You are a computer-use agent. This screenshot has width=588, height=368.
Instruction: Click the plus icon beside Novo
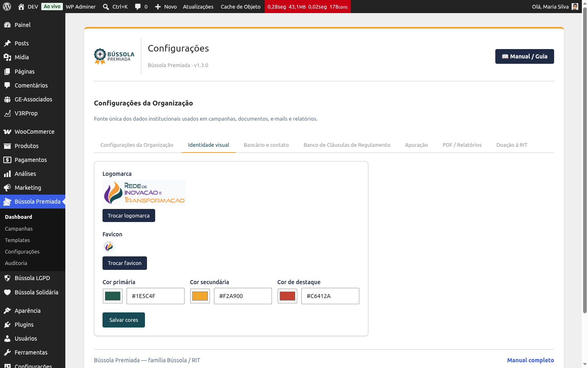[158, 7]
